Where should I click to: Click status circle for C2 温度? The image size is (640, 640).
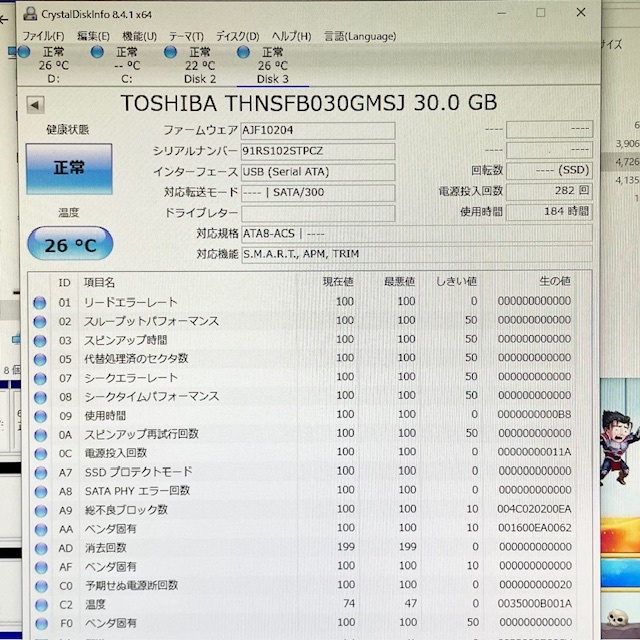[x=41, y=605]
